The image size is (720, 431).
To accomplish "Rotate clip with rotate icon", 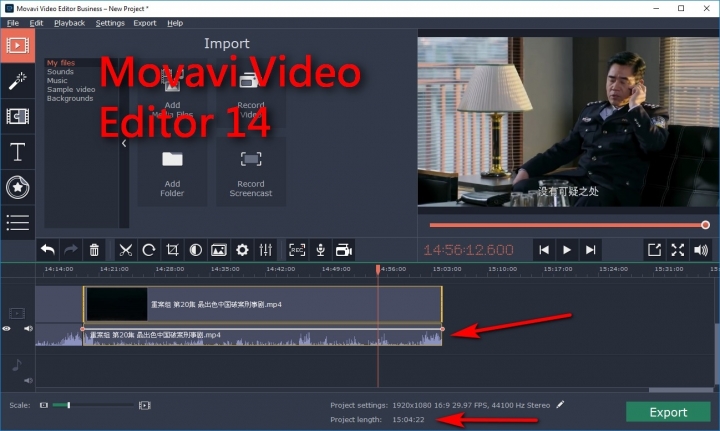I will coord(149,250).
